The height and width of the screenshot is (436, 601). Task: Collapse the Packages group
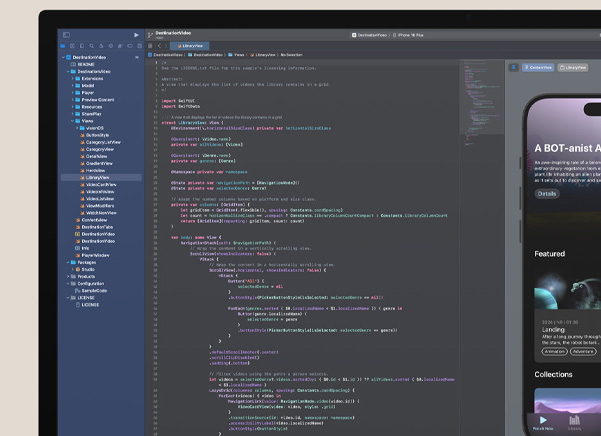(68, 262)
